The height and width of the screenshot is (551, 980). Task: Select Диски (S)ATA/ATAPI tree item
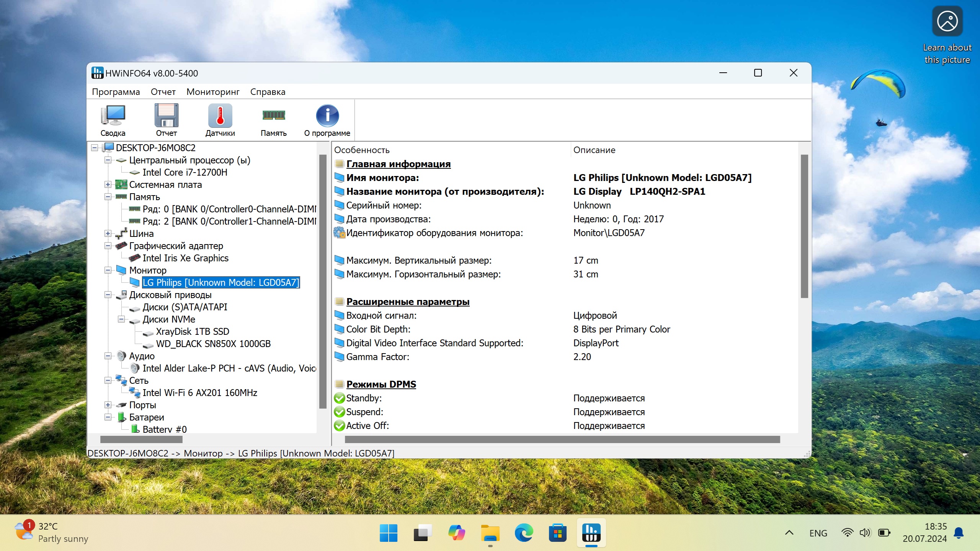tap(185, 307)
